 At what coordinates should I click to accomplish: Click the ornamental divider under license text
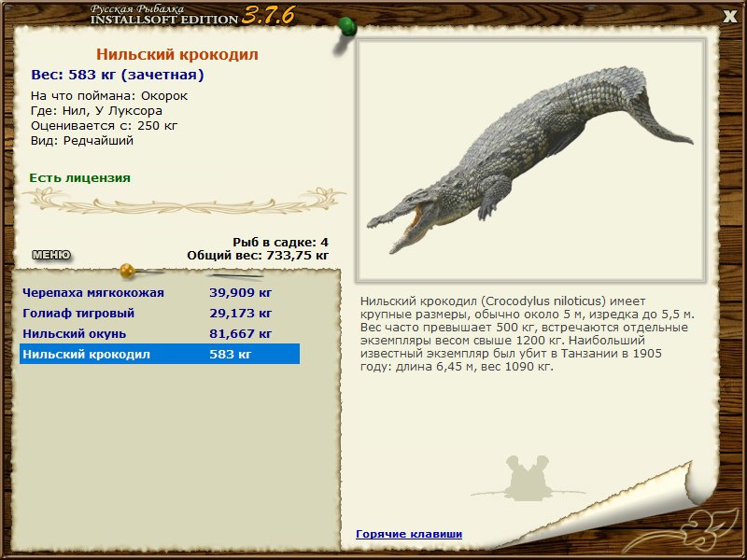185,202
